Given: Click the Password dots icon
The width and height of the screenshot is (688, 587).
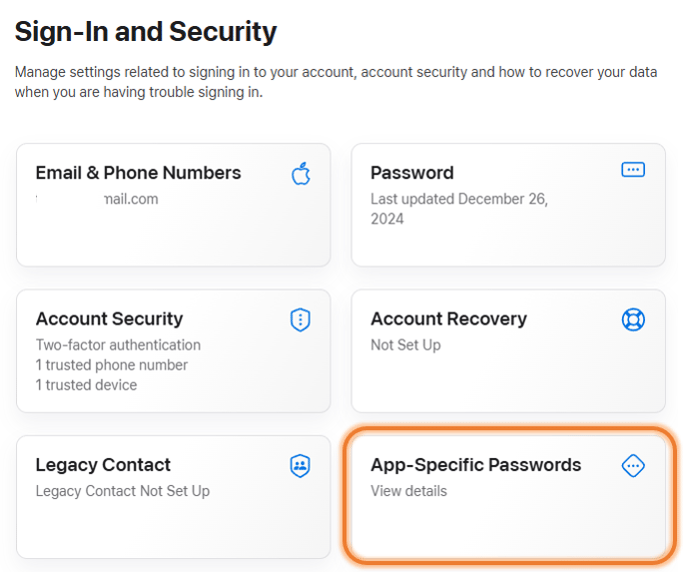Looking at the screenshot, I should pos(633,169).
